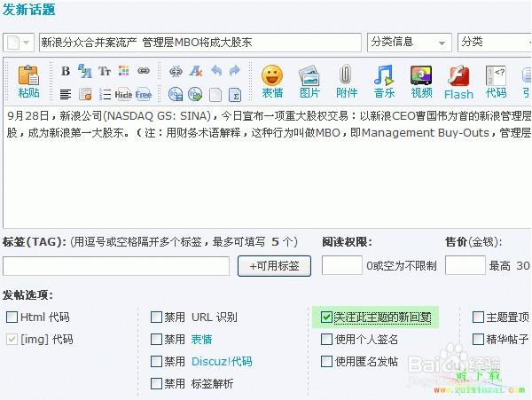Enable the Html 代码 checkbox
The height and width of the screenshot is (400, 532).
pos(12,318)
